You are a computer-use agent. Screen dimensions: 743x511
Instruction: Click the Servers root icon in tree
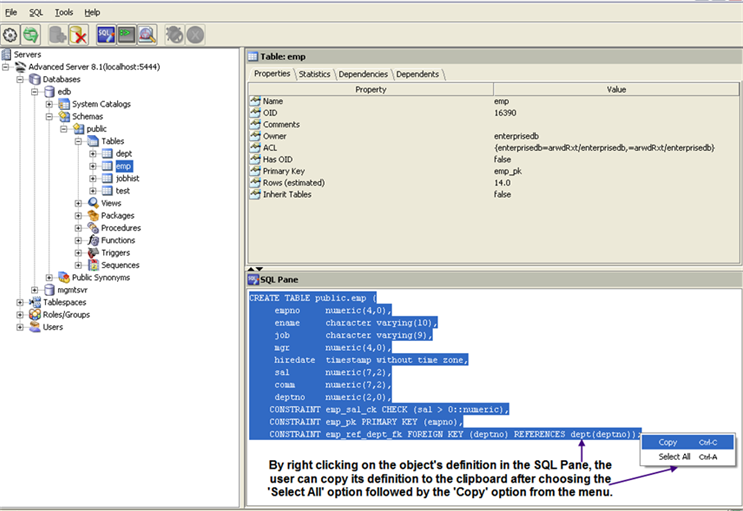pos(7,54)
